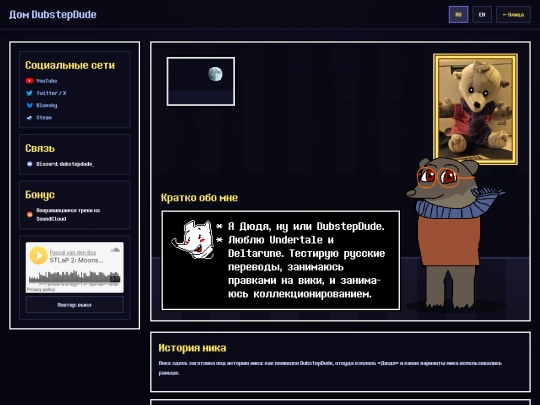Click the white dog portrait in dialog box

pyautogui.click(x=193, y=240)
